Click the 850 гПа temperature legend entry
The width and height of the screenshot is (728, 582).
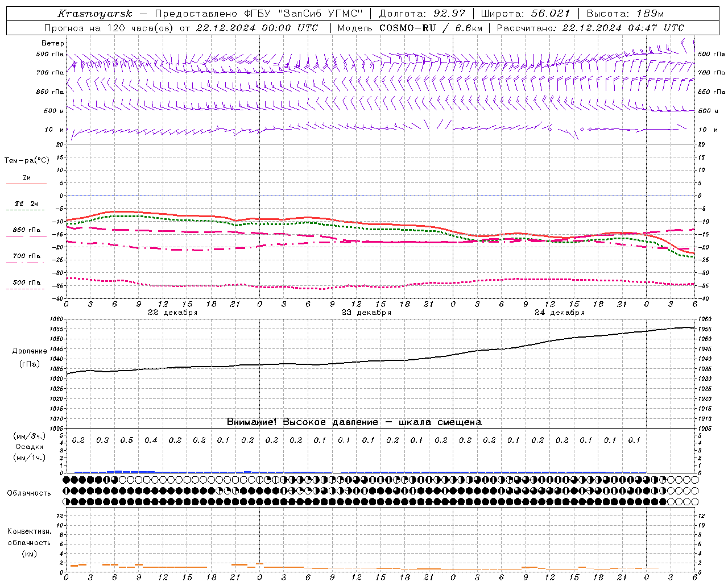click(x=27, y=230)
